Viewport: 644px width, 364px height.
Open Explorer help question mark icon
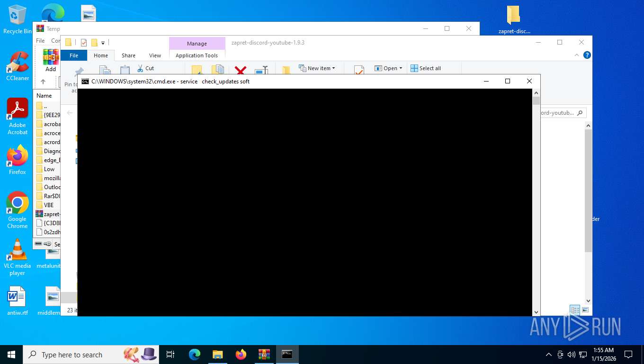click(x=587, y=55)
